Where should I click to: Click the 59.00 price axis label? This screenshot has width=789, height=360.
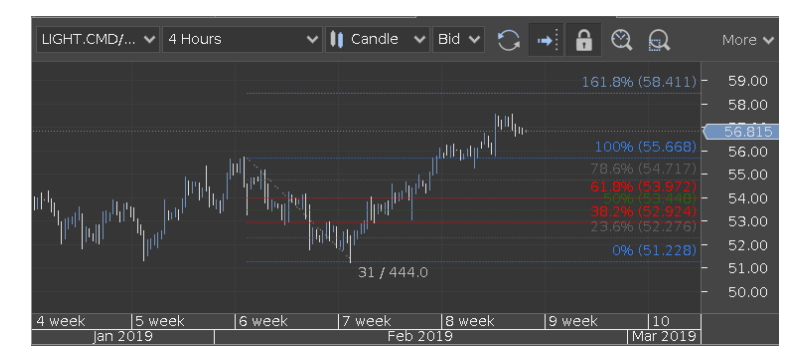pyautogui.click(x=748, y=81)
